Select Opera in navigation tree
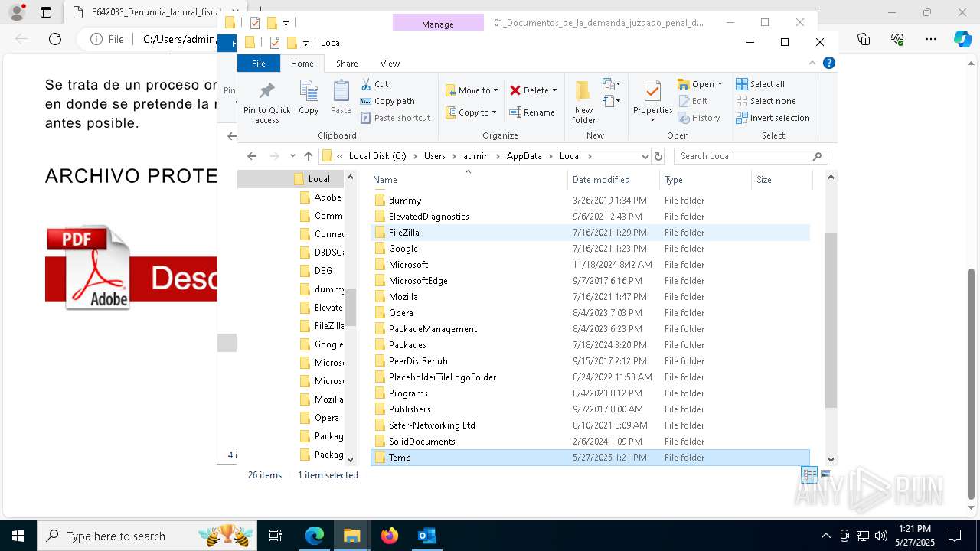980x551 pixels. tap(319, 418)
